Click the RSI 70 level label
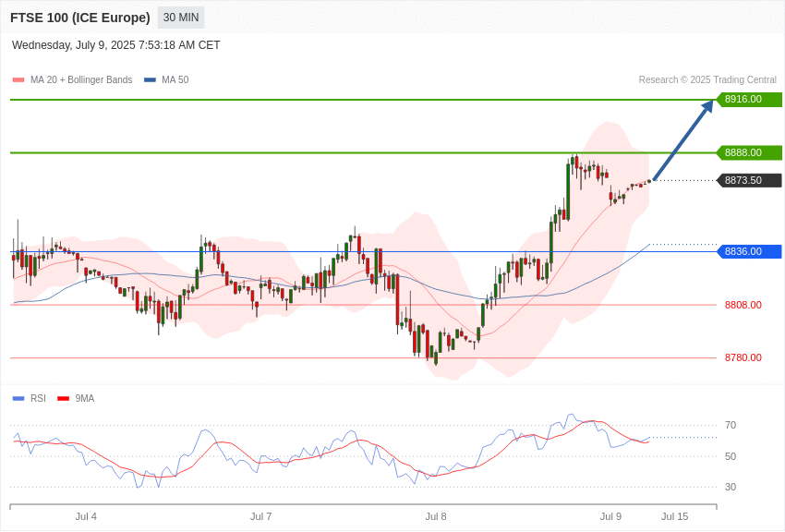This screenshot has width=785, height=532. 731,425
